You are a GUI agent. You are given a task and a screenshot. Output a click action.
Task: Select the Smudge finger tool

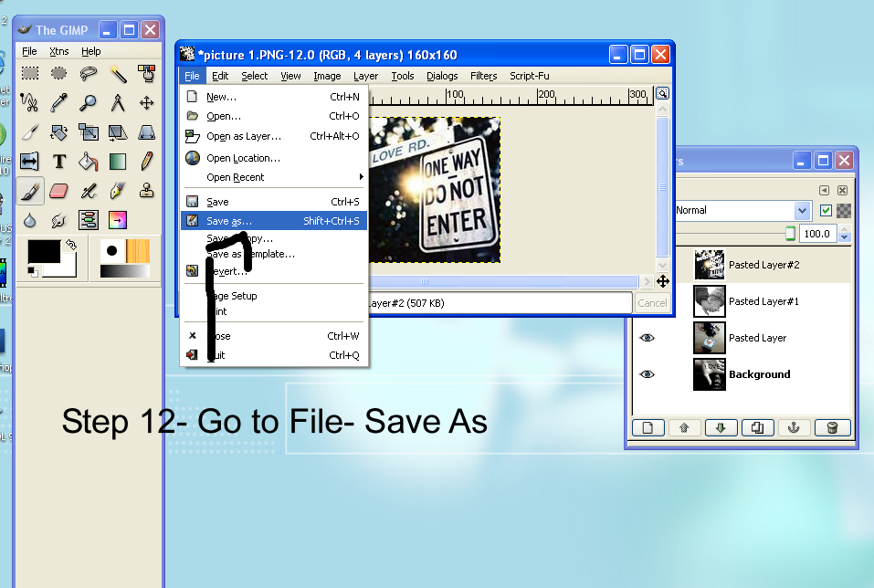pos(59,221)
